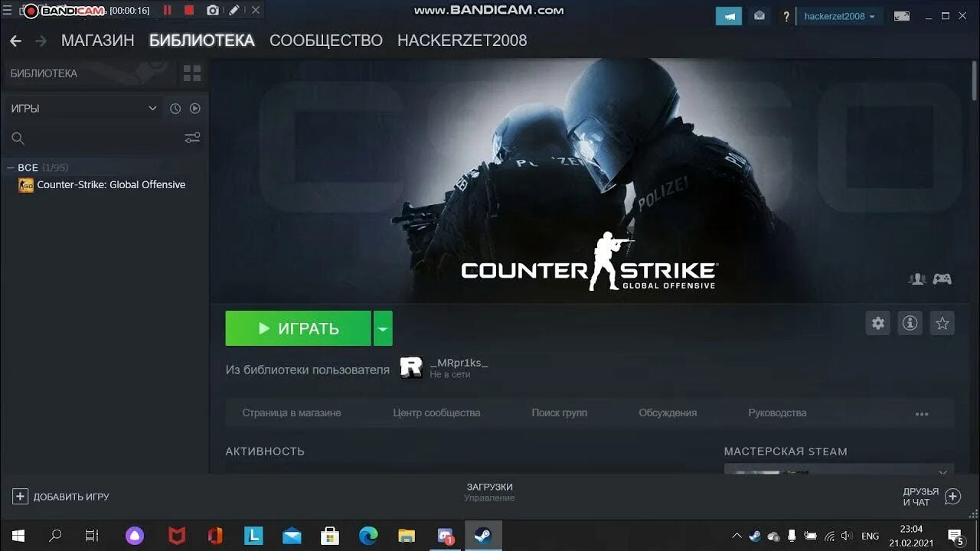
Task: Open Страница в магазине link
Action: pyautogui.click(x=292, y=412)
